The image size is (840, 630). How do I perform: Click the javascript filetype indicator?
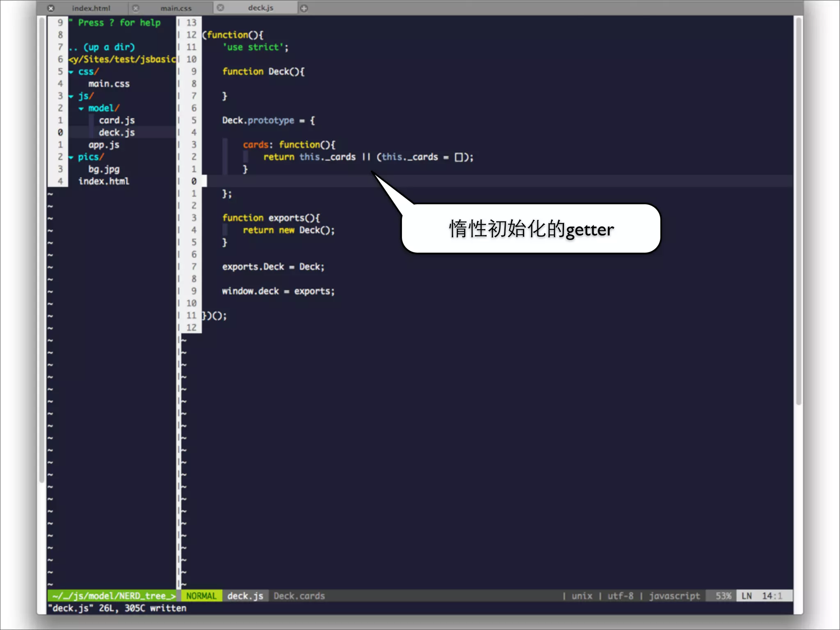pos(674,596)
